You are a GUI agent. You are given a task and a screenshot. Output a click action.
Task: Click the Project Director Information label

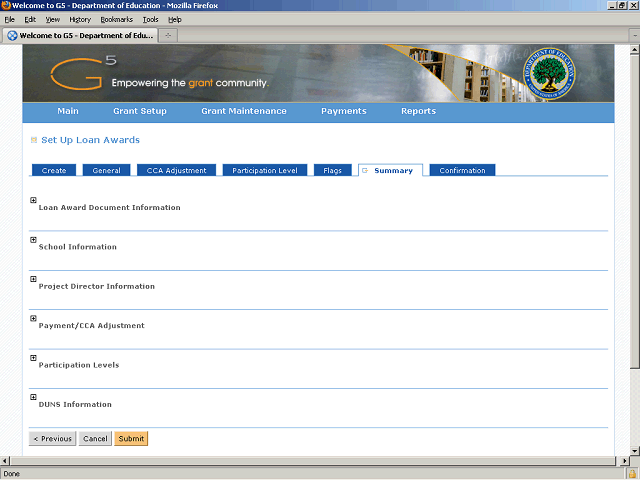click(97, 286)
